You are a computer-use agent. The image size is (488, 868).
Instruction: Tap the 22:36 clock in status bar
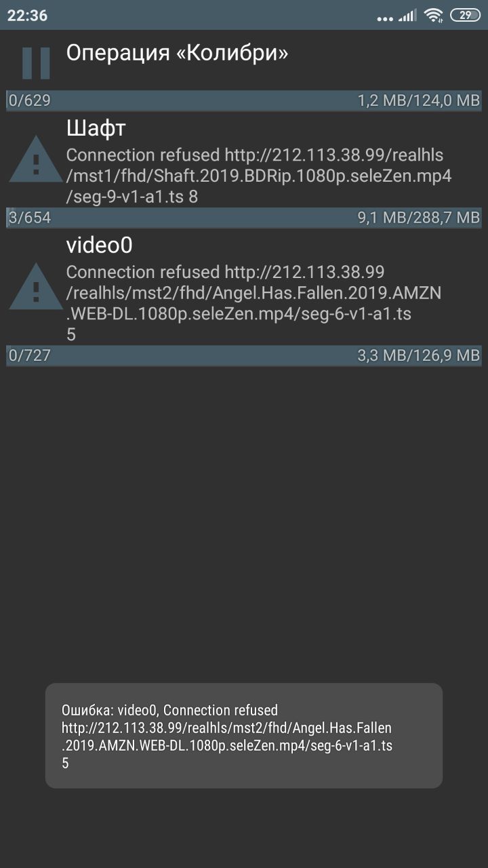coord(28,16)
